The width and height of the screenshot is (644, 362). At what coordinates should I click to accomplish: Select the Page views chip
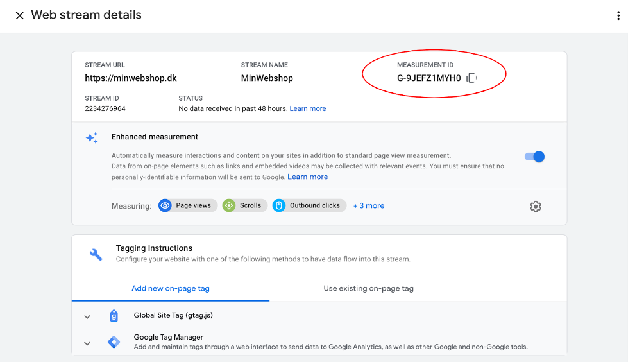click(x=188, y=205)
